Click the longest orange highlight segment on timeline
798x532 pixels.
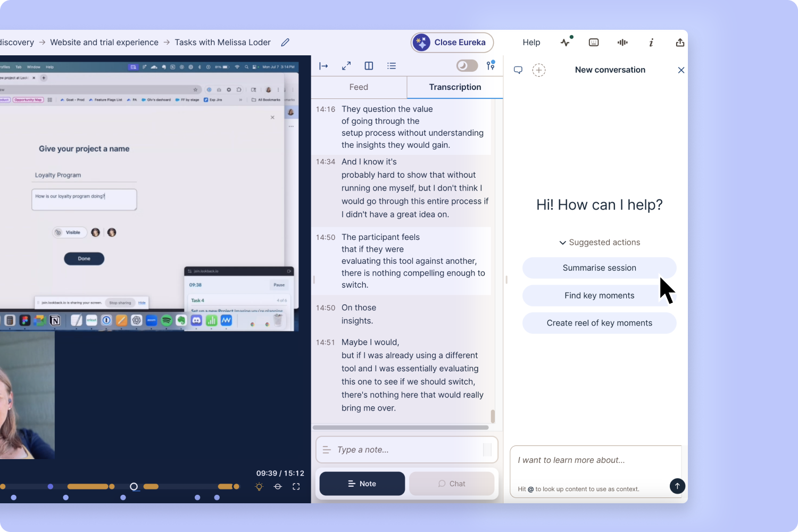pos(88,486)
